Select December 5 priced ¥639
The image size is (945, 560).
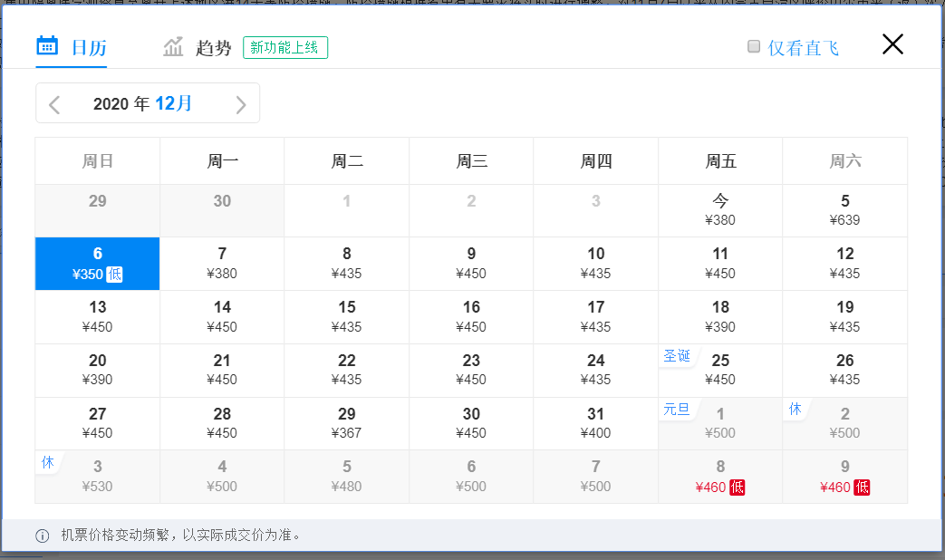pos(845,210)
